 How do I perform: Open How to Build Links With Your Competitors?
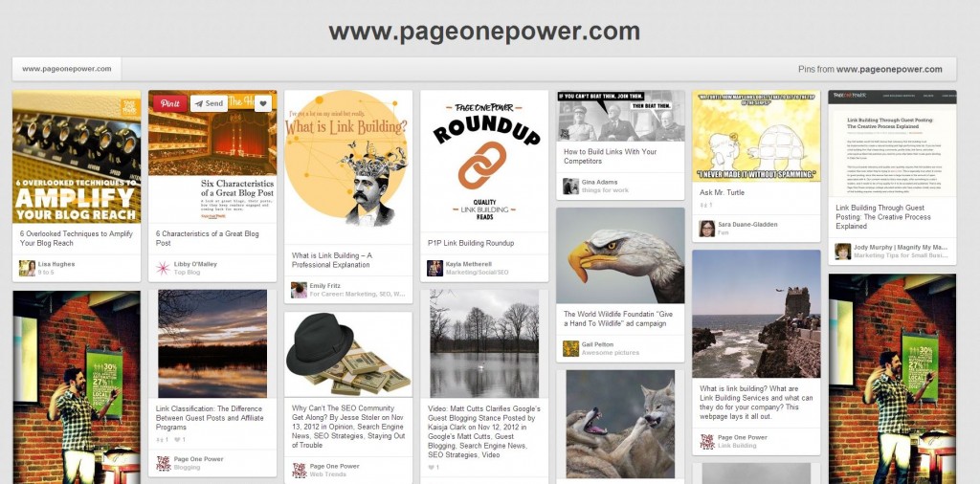(x=610, y=156)
